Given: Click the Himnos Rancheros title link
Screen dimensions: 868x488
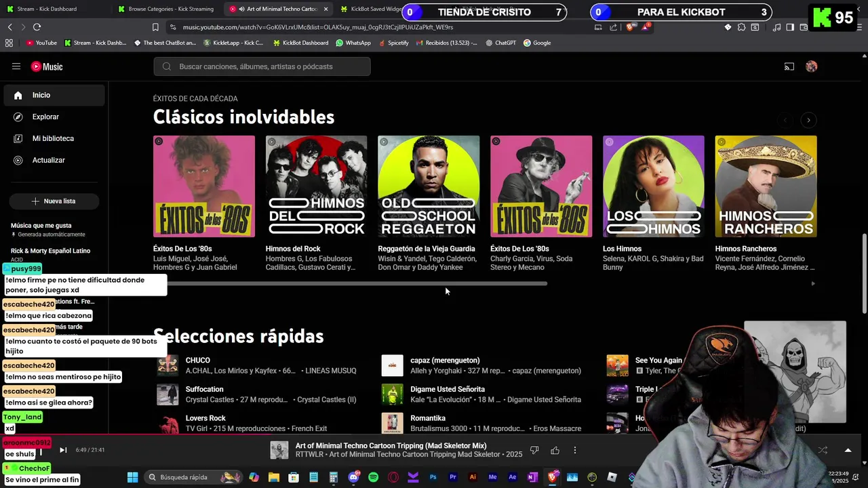Looking at the screenshot, I should pos(746,249).
